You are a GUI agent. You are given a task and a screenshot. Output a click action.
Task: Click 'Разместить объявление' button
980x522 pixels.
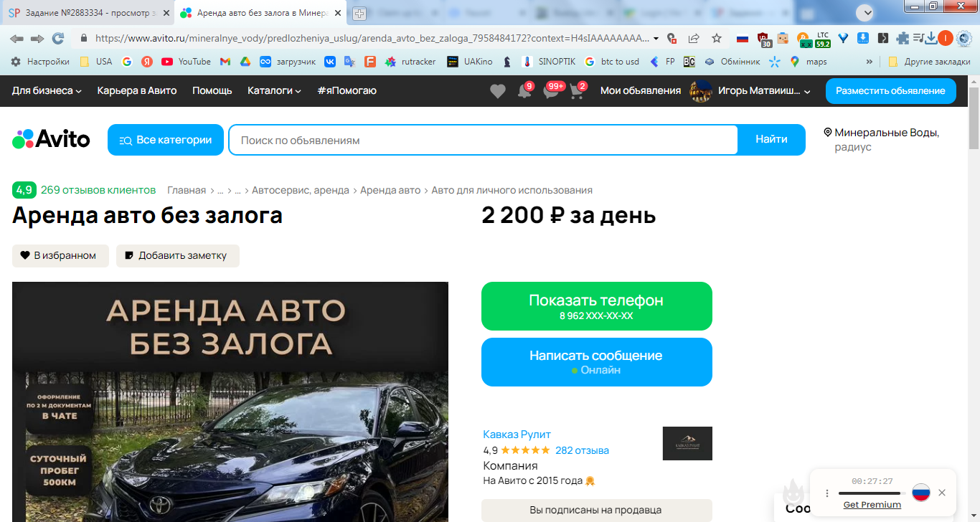coord(890,90)
